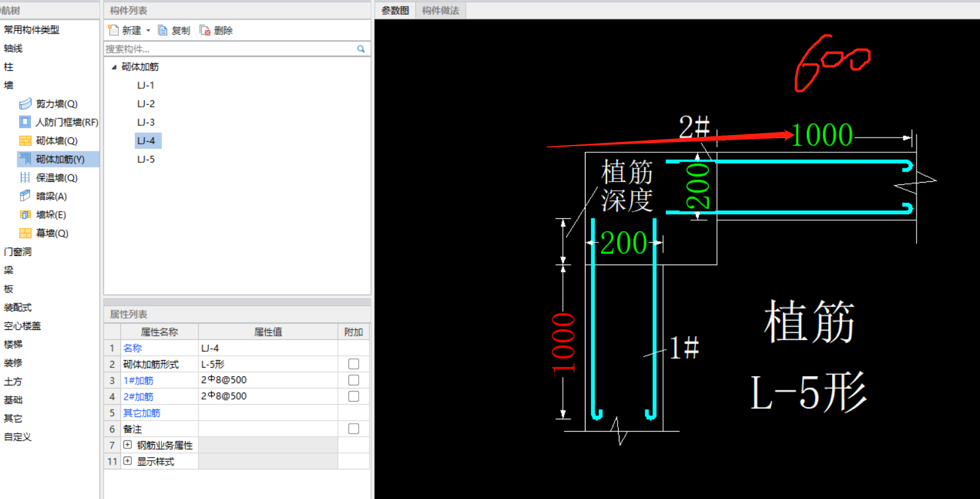Toggle the 2#加筋 row checkbox
980x499 pixels.
(354, 396)
